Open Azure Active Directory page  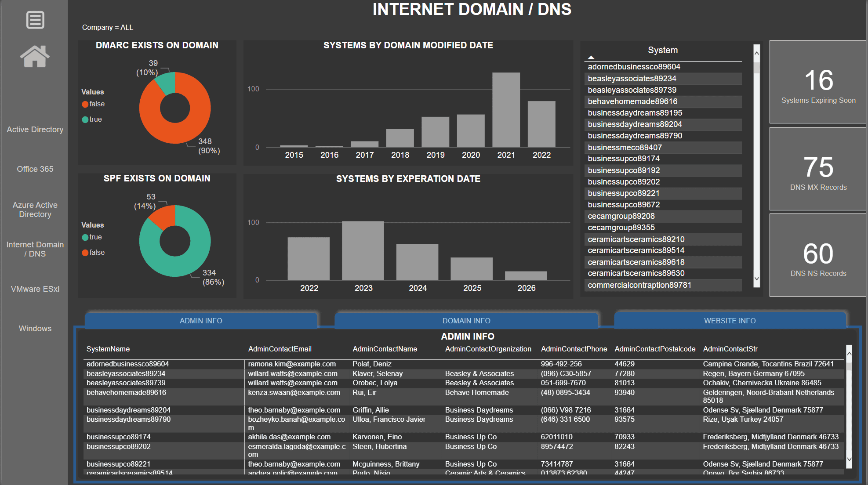35,210
